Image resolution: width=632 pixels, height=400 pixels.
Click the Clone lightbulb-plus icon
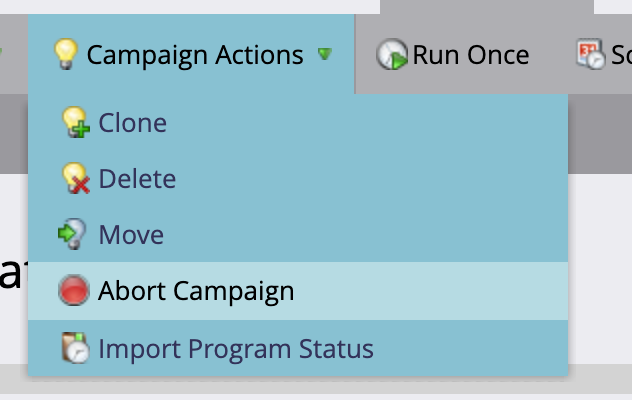(75, 122)
